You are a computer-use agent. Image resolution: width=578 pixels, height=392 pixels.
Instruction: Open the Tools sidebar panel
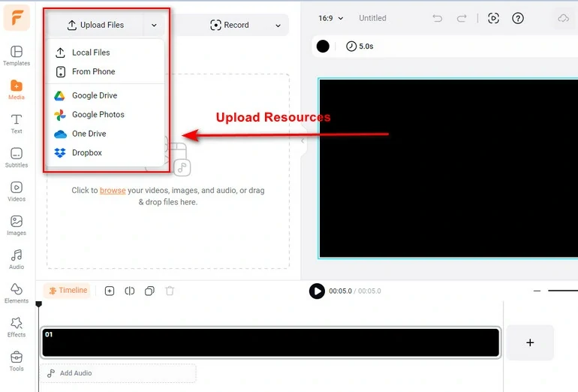coord(17,361)
